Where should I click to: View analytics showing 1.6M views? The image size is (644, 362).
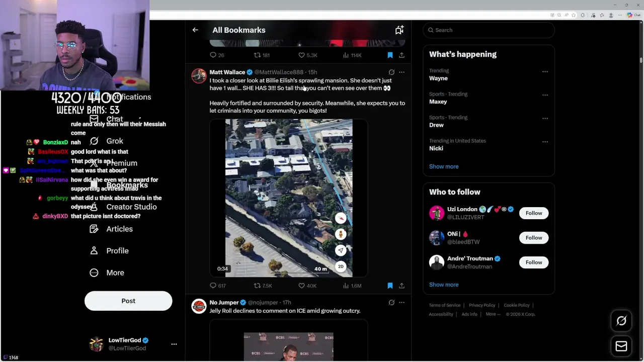[352, 286]
